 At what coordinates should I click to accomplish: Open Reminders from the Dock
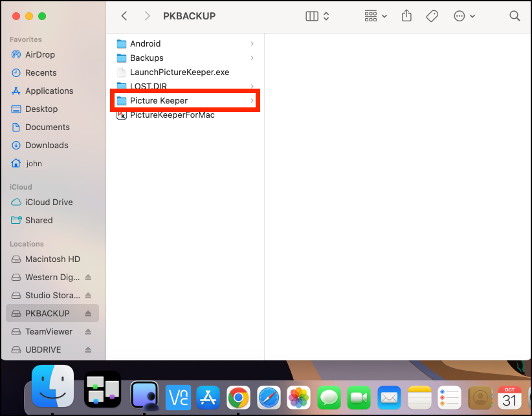(450, 397)
